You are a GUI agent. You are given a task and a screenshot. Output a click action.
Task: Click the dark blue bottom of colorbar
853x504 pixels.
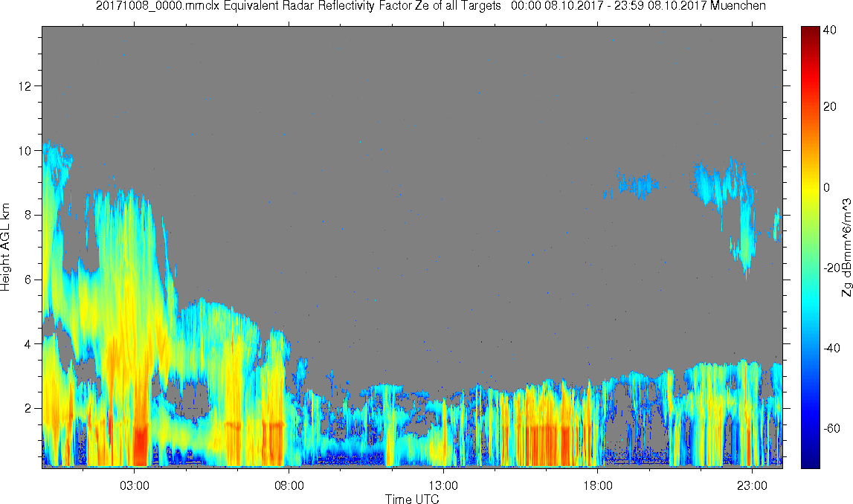click(x=810, y=459)
